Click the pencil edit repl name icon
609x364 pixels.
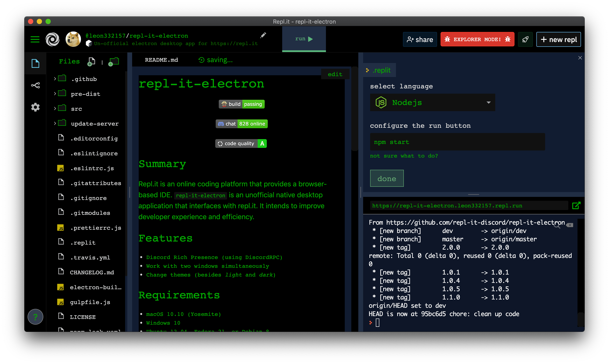263,36
